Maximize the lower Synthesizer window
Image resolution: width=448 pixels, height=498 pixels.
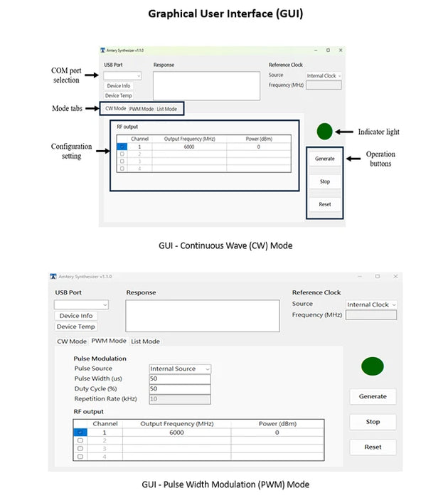tap(378, 276)
